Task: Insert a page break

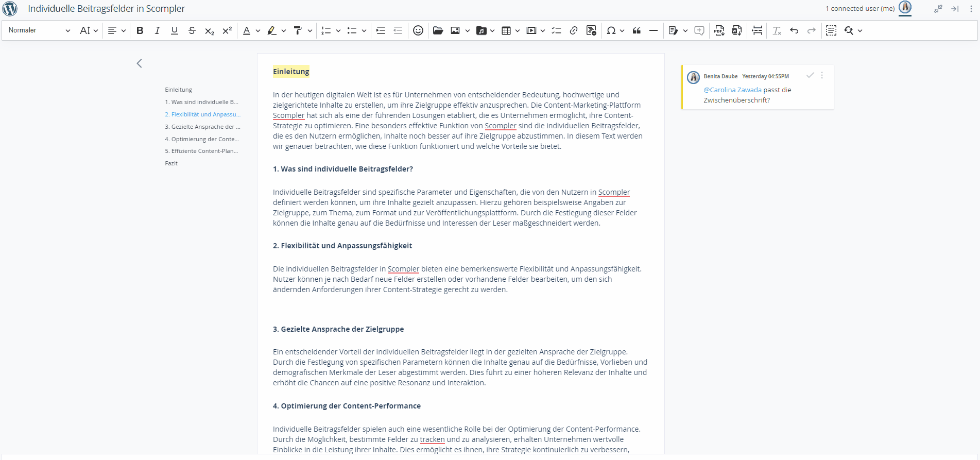Action: pyautogui.click(x=757, y=30)
